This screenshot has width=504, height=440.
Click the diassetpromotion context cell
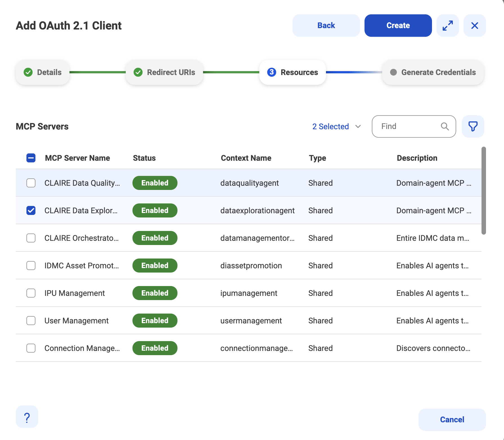pyautogui.click(x=251, y=266)
